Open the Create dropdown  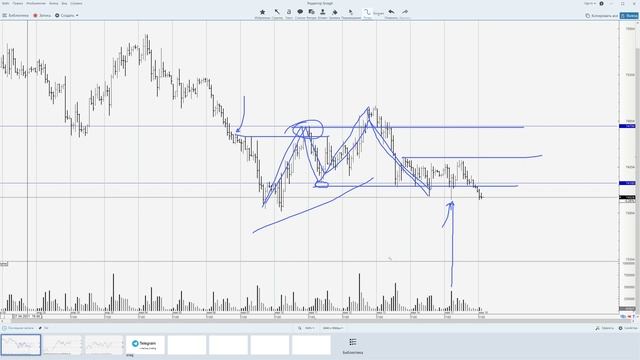point(67,16)
